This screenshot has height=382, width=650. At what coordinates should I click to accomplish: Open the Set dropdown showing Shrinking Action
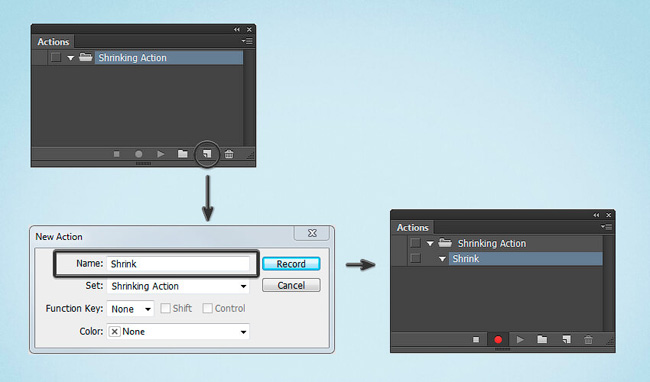click(178, 286)
